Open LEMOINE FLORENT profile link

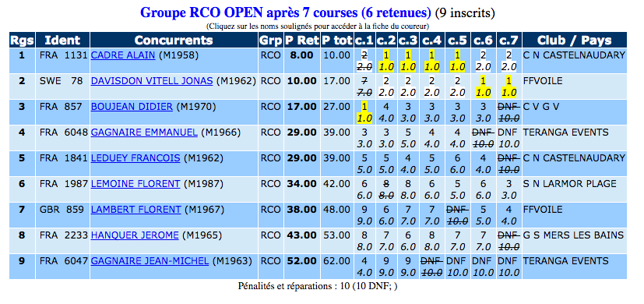click(135, 184)
